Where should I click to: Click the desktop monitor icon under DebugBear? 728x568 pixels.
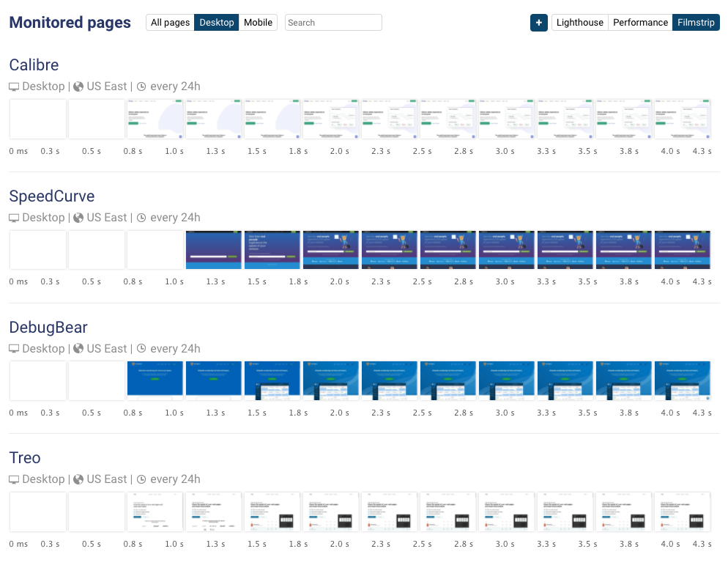[14, 349]
